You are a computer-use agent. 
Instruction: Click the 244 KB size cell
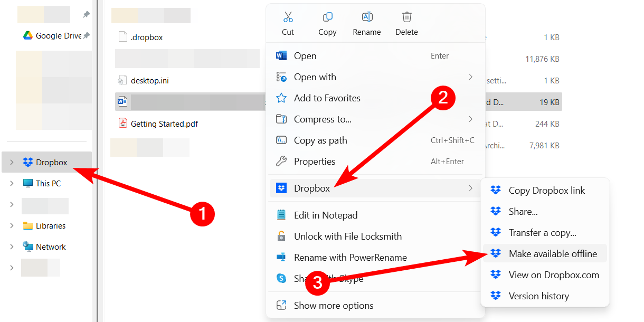[x=547, y=124]
